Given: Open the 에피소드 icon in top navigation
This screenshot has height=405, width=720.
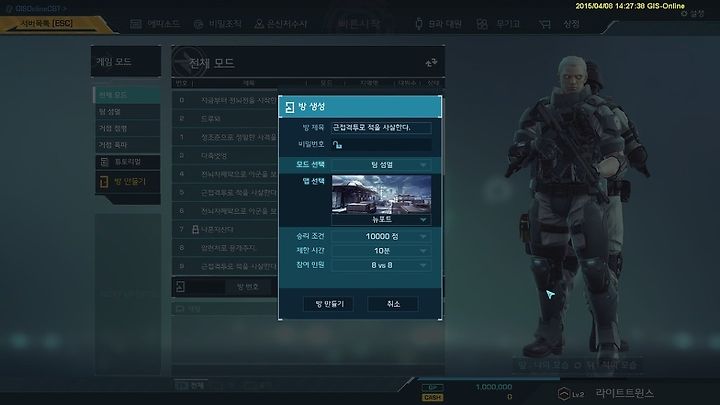Looking at the screenshot, I should point(136,24).
